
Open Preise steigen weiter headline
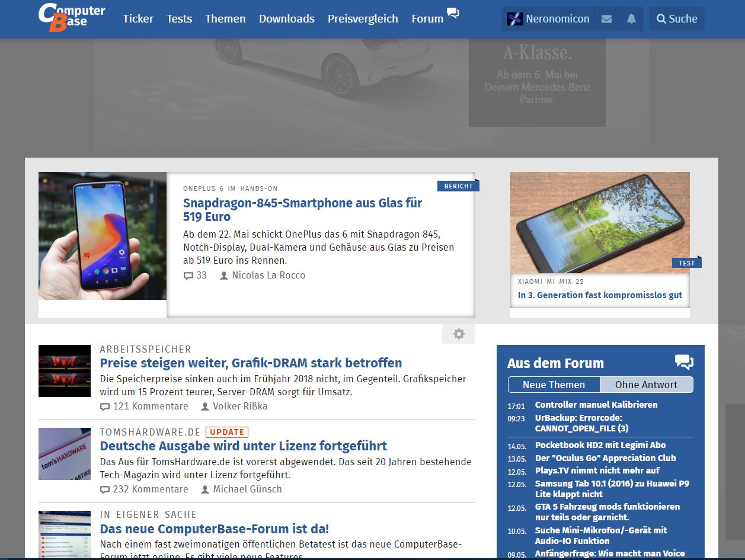pos(251,363)
